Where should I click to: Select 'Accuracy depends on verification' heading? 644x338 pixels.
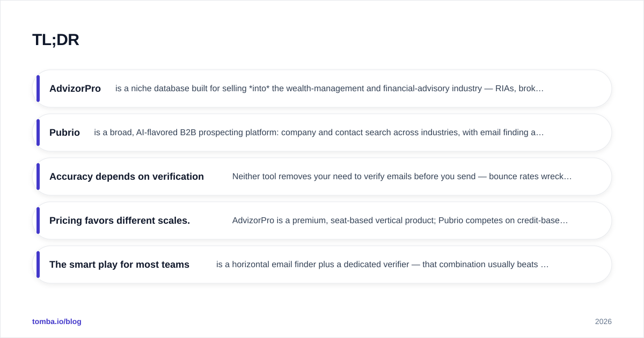pyautogui.click(x=127, y=177)
